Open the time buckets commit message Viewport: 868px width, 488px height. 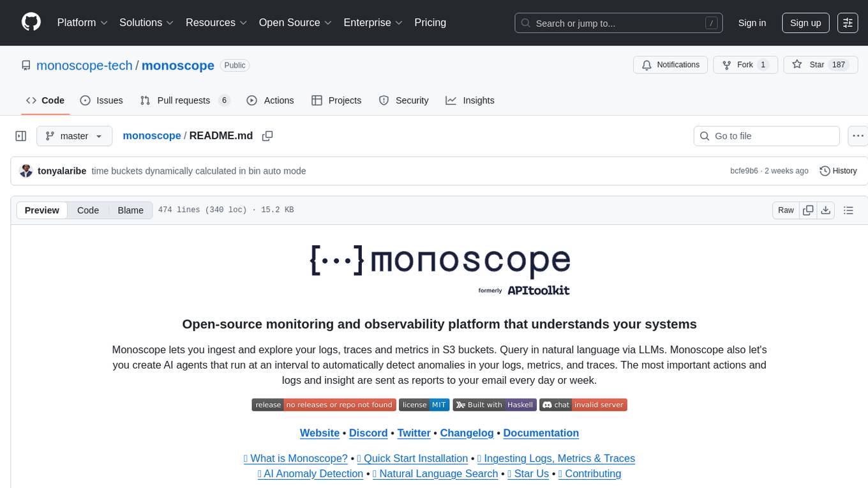click(x=198, y=171)
